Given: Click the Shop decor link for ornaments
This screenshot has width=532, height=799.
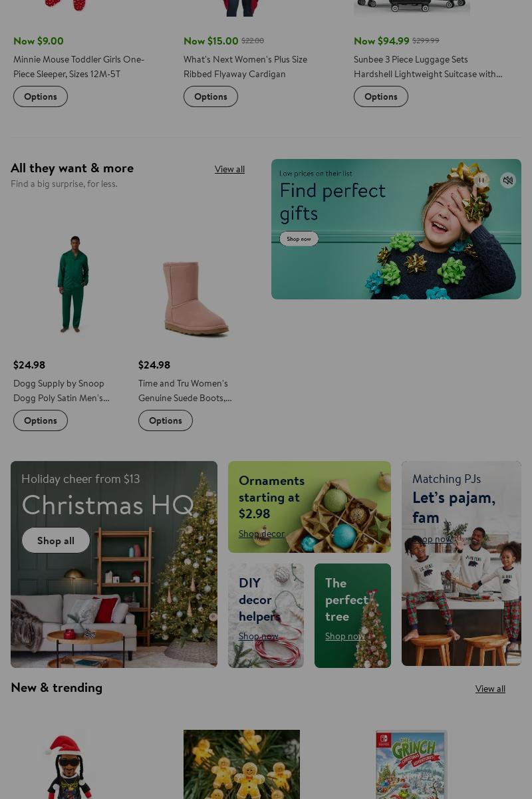Looking at the screenshot, I should [x=261, y=534].
